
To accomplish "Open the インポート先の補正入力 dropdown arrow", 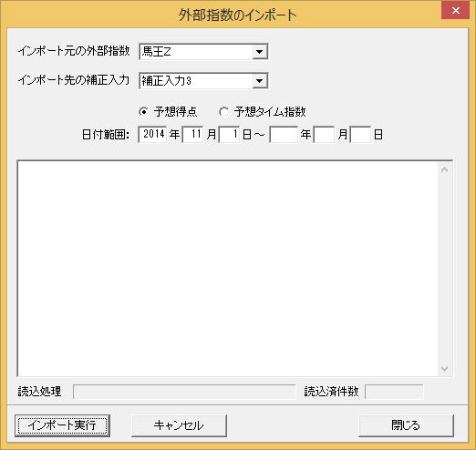I will click(x=260, y=81).
